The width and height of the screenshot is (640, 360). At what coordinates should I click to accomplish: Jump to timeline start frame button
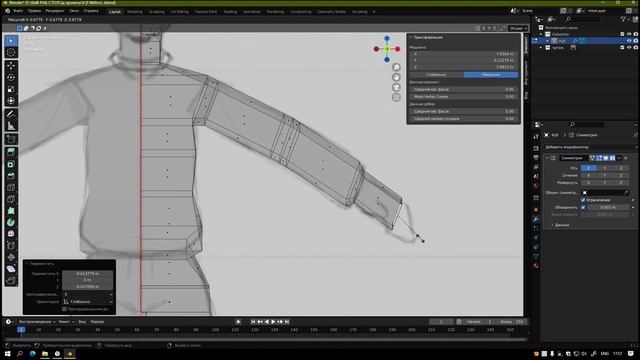[x=253, y=322]
